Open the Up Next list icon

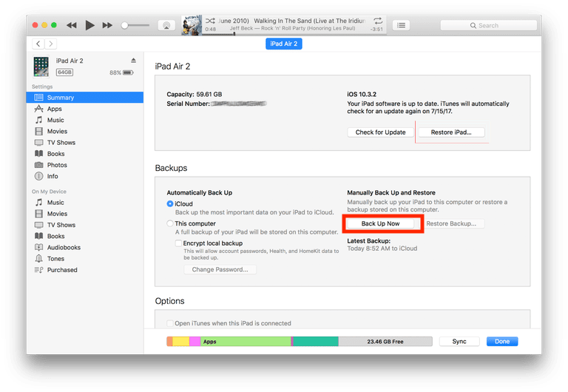[401, 25]
